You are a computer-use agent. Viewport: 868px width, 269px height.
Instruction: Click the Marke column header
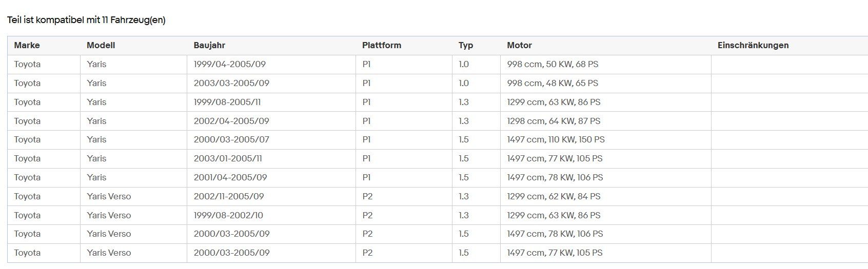[x=27, y=45]
